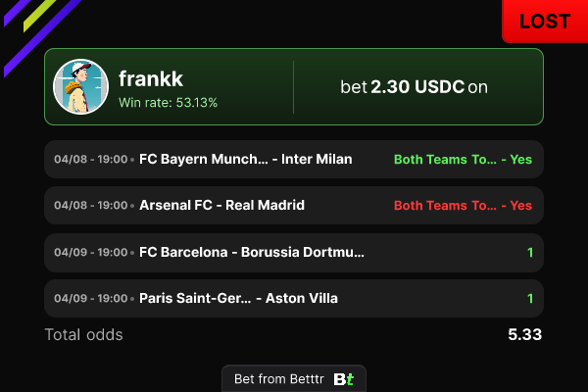Click red Both Teams To Score Yes pick
Screen dimensions: 588x392
(463, 206)
